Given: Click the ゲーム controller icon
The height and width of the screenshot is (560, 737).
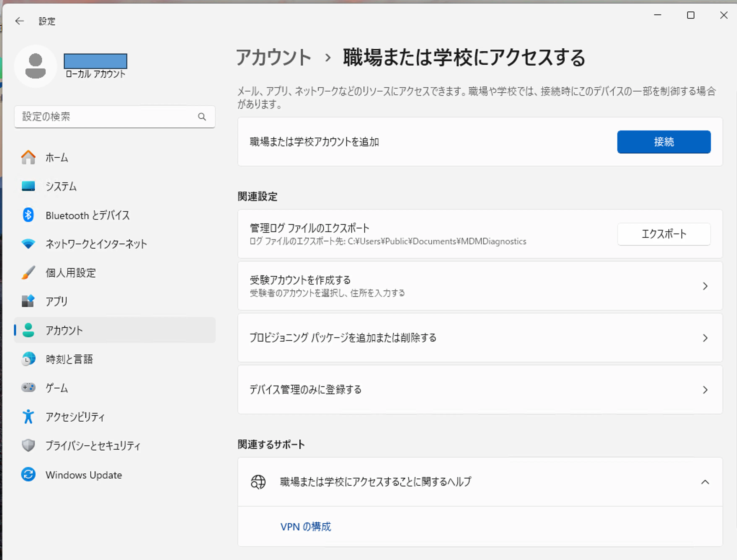Looking at the screenshot, I should point(28,388).
